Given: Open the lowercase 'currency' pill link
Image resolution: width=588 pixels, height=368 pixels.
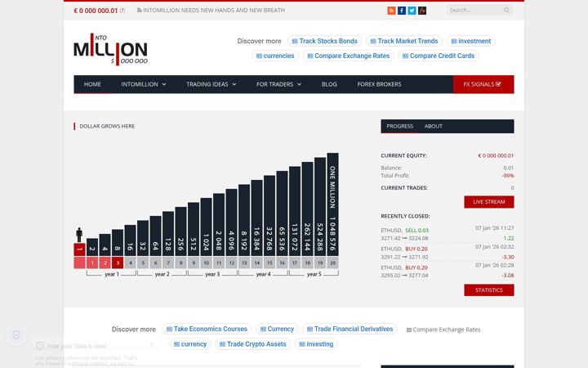Looking at the screenshot, I should click(x=190, y=344).
